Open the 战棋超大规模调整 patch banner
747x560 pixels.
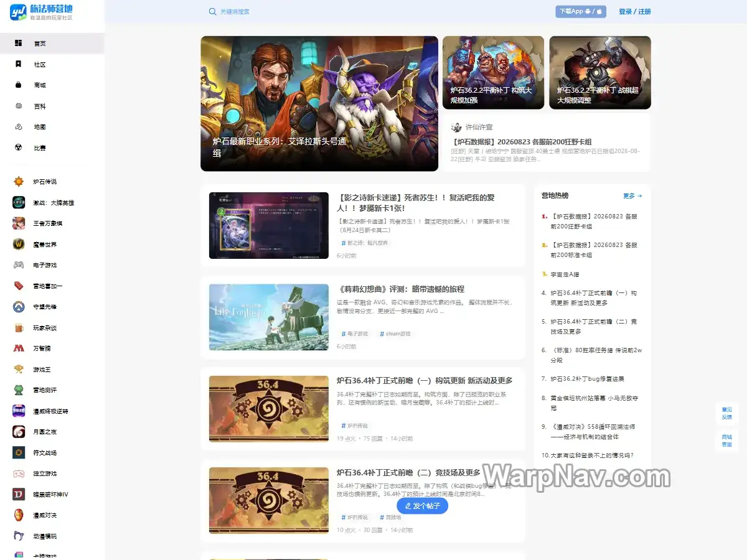click(x=600, y=72)
